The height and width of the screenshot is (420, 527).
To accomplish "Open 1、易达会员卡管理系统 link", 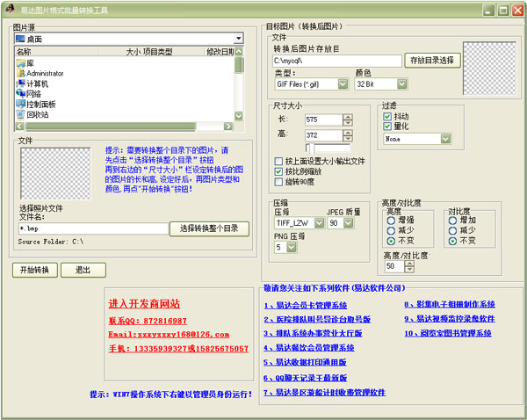I will [306, 305].
